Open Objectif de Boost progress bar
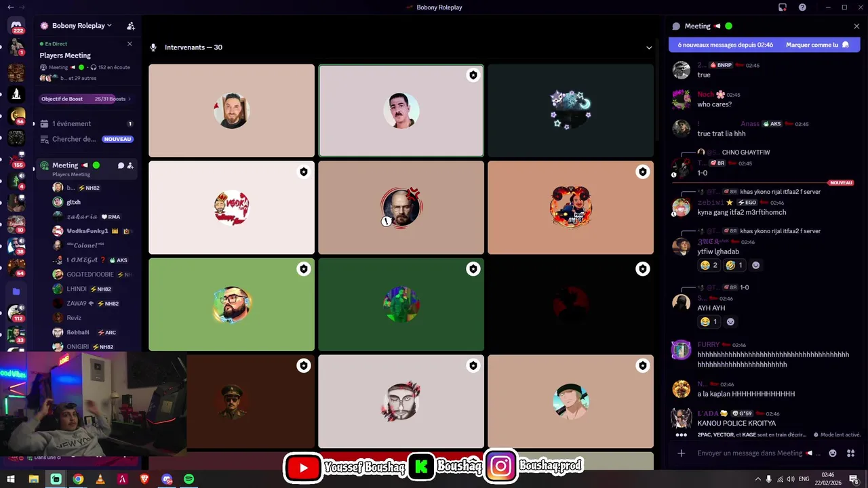868x488 pixels. (x=86, y=99)
